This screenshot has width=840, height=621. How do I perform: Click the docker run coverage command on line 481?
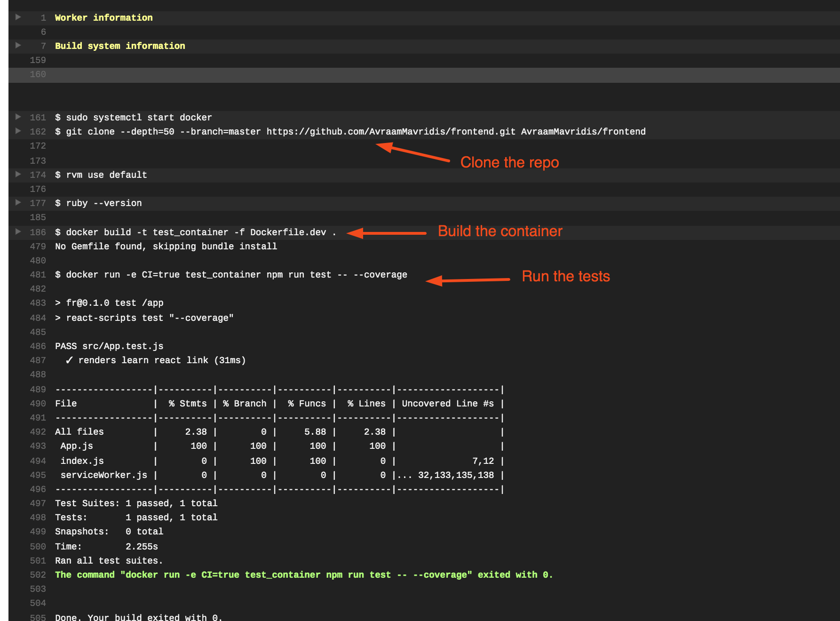pos(231,275)
